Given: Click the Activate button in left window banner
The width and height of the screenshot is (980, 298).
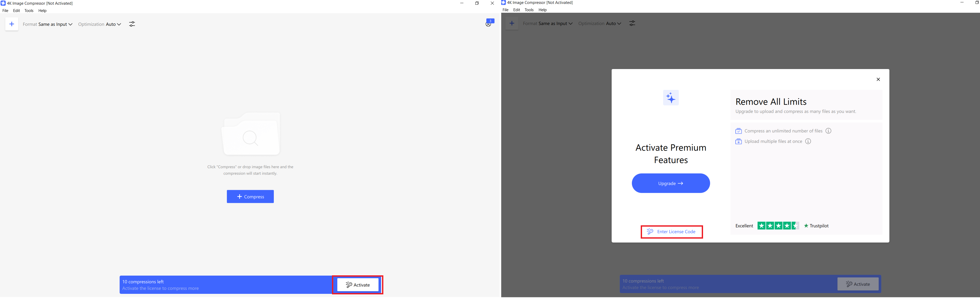Looking at the screenshot, I should 358,285.
